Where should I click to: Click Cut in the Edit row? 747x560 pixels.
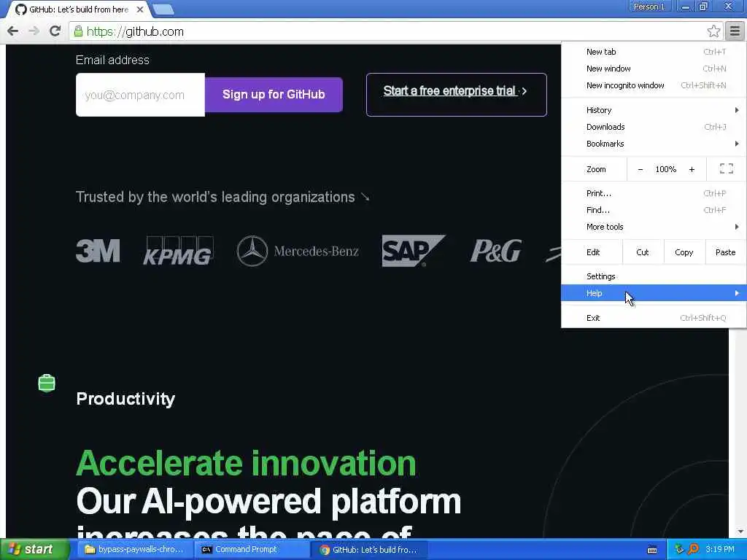click(643, 252)
